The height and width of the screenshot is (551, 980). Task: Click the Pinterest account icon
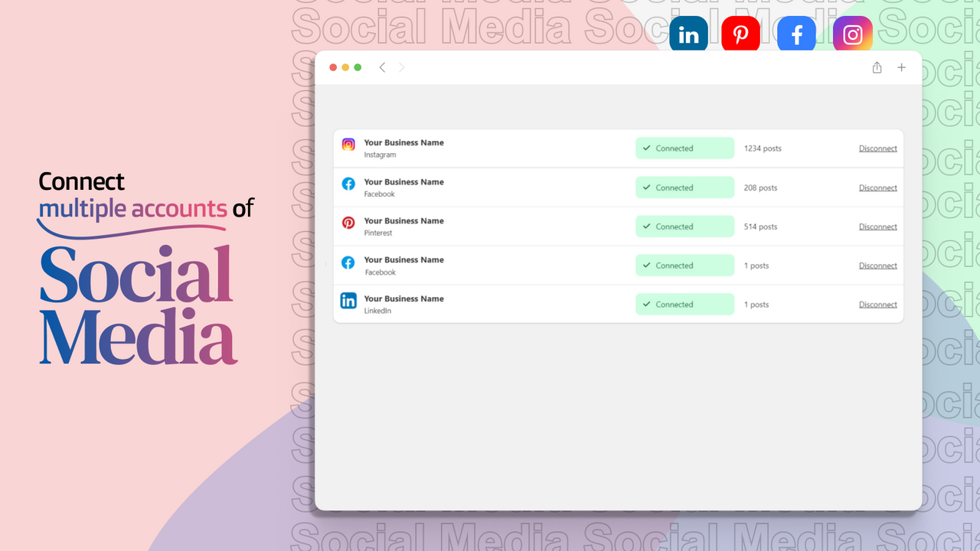(x=348, y=223)
